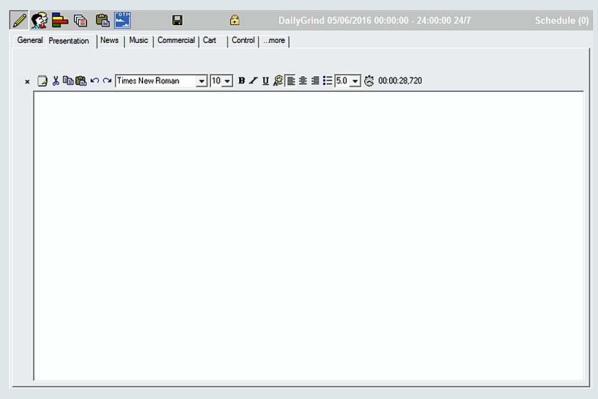Redo the last edit

[x=107, y=80]
